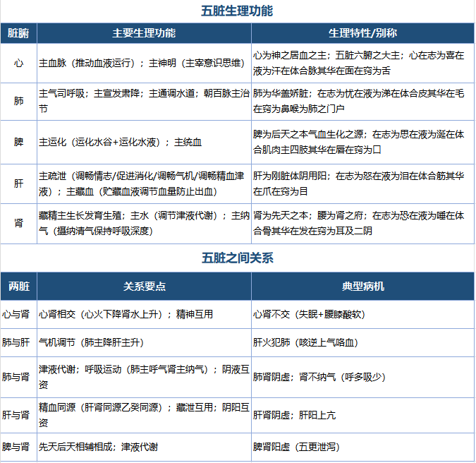Select the 肺与肾 row label
This screenshot has width=476, height=463.
[18, 378]
